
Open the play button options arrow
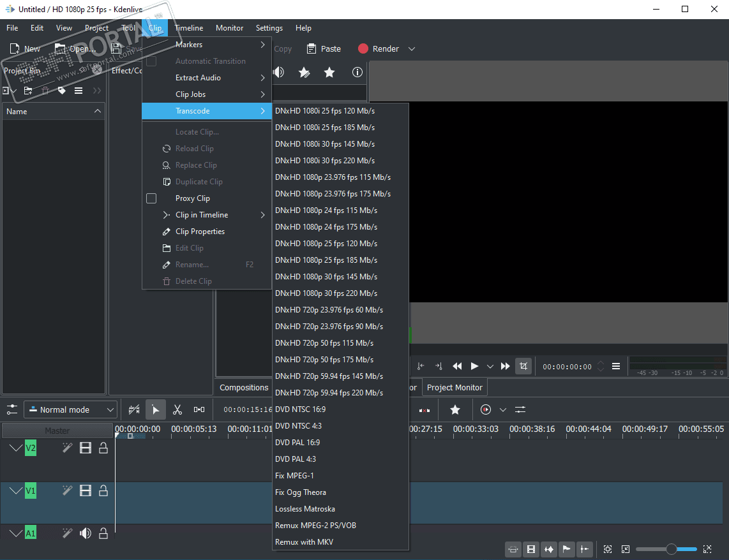[x=490, y=366]
